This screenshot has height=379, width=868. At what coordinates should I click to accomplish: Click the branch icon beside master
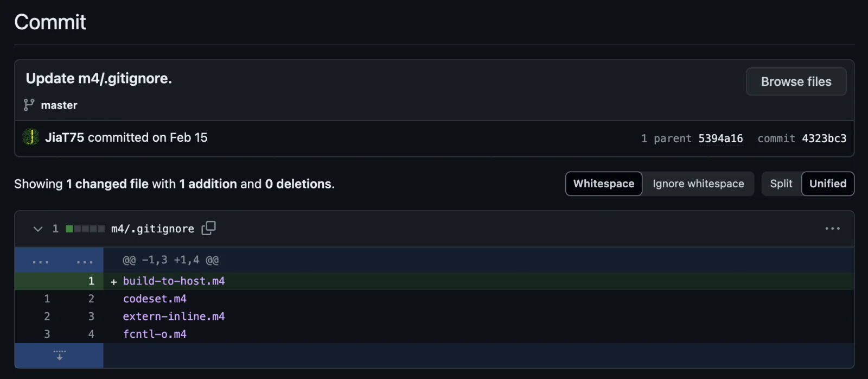[29, 105]
